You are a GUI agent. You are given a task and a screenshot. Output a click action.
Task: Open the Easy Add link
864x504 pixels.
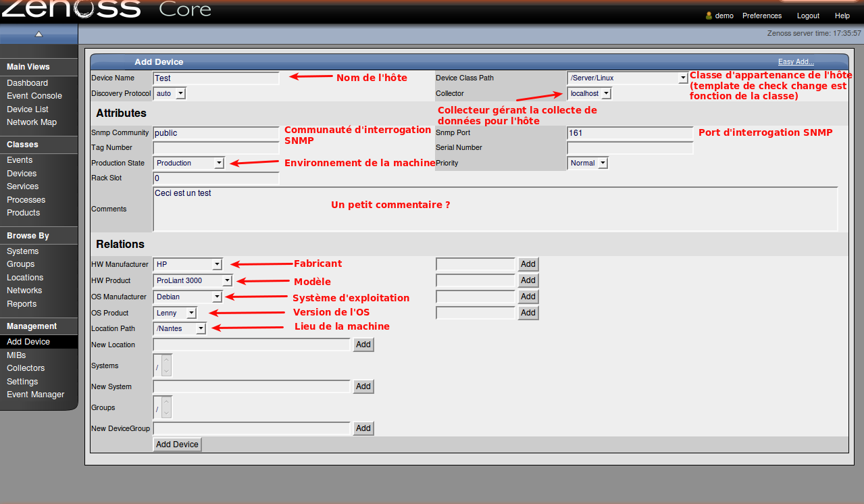coord(796,62)
